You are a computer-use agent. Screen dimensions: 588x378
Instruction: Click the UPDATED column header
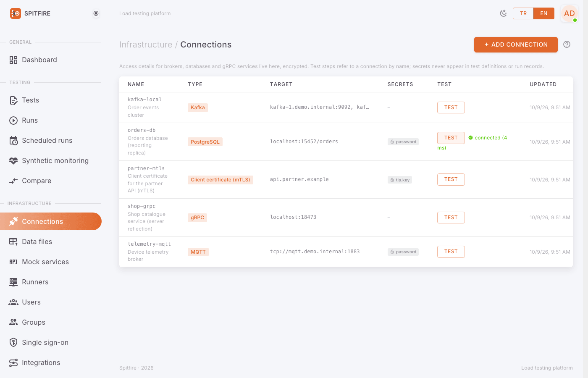pyautogui.click(x=543, y=84)
